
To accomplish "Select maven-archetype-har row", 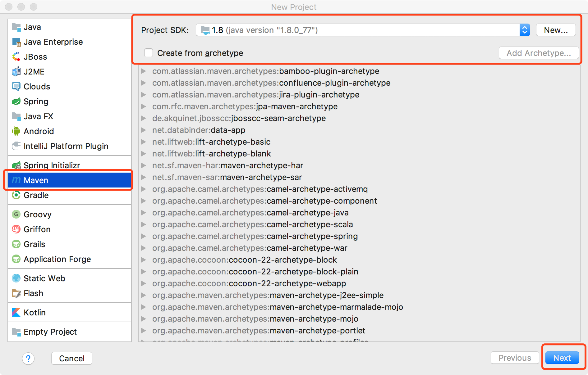I will tap(359, 165).
